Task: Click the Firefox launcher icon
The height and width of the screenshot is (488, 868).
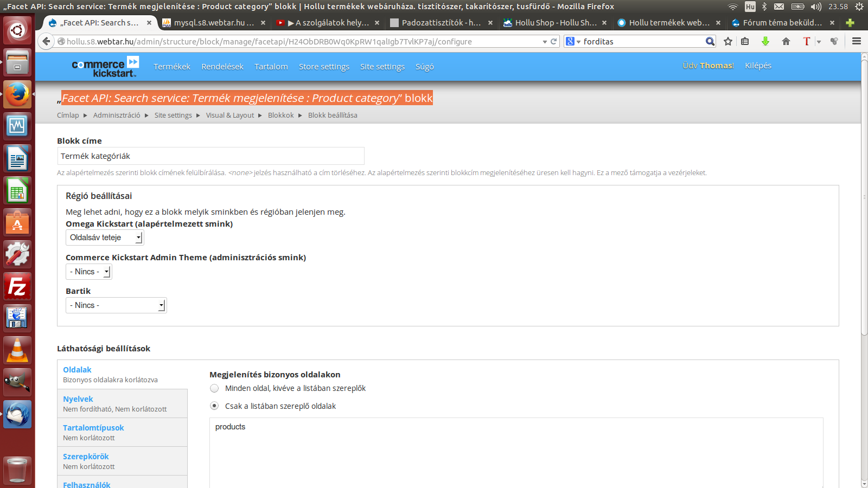Action: [17, 94]
